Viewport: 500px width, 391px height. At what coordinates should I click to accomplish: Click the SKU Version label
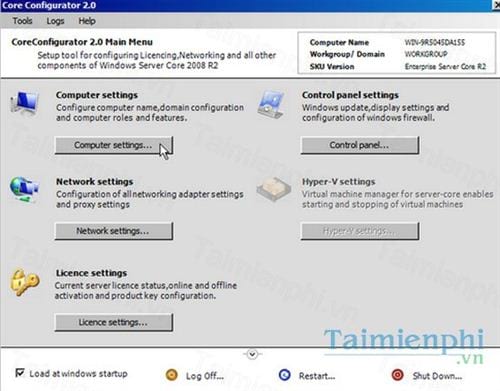pyautogui.click(x=332, y=66)
